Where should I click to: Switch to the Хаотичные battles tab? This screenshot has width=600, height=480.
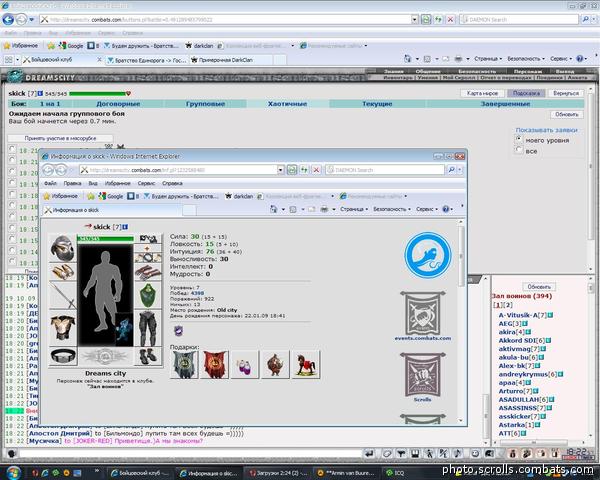point(287,104)
